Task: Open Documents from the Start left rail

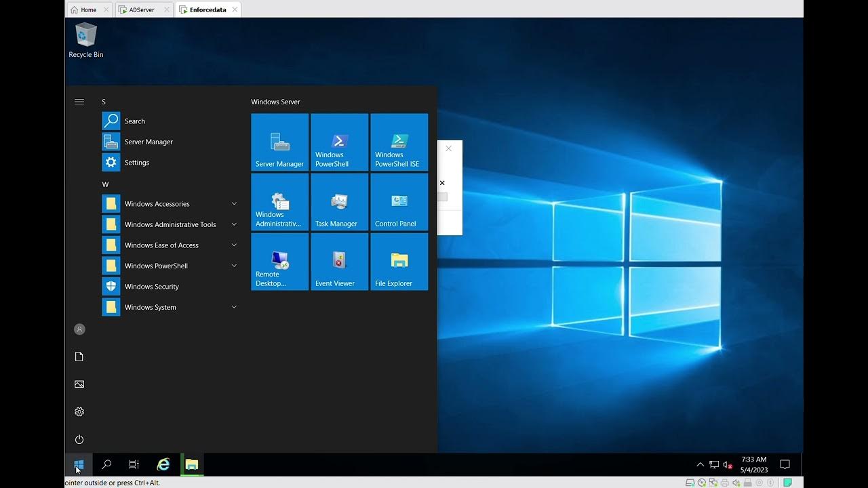Action: coord(79,357)
